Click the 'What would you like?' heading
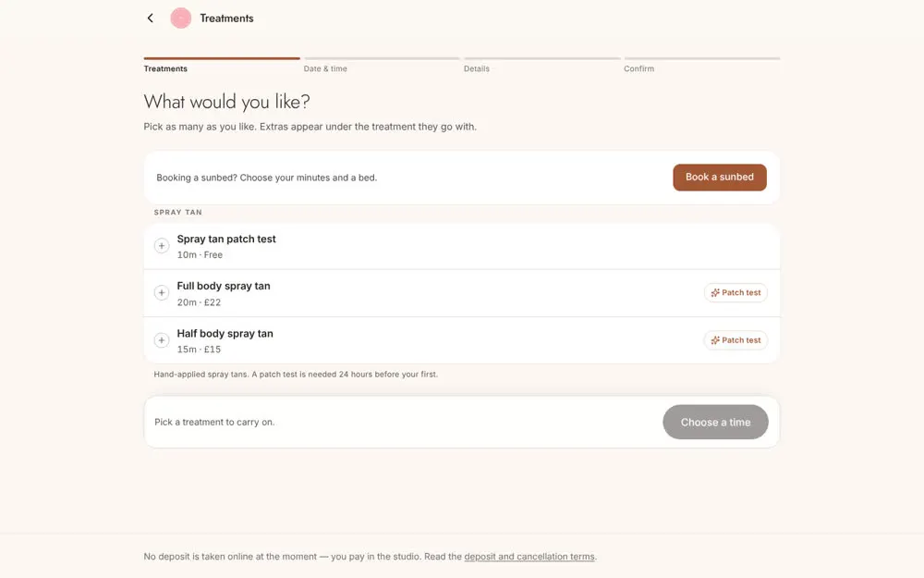 click(x=227, y=102)
